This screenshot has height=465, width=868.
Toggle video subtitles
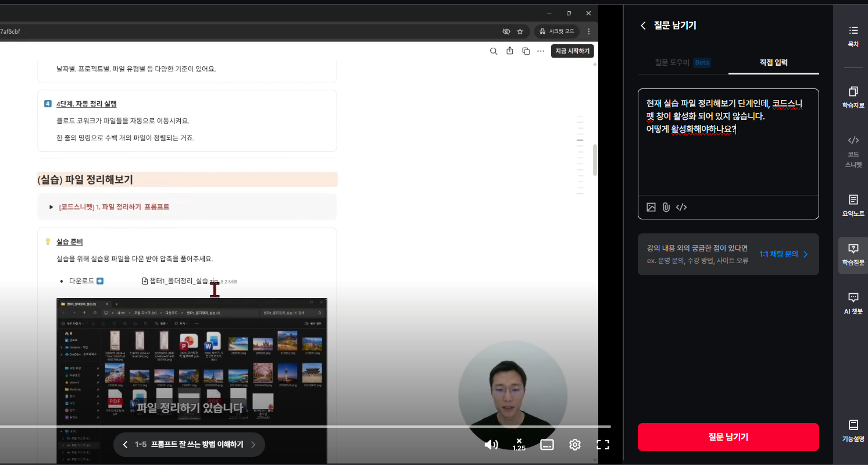tap(547, 445)
